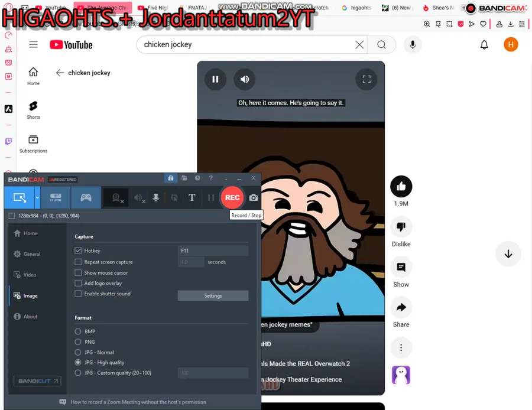This screenshot has height=410, width=532.
Task: Dislike the Short
Action: coord(401,226)
